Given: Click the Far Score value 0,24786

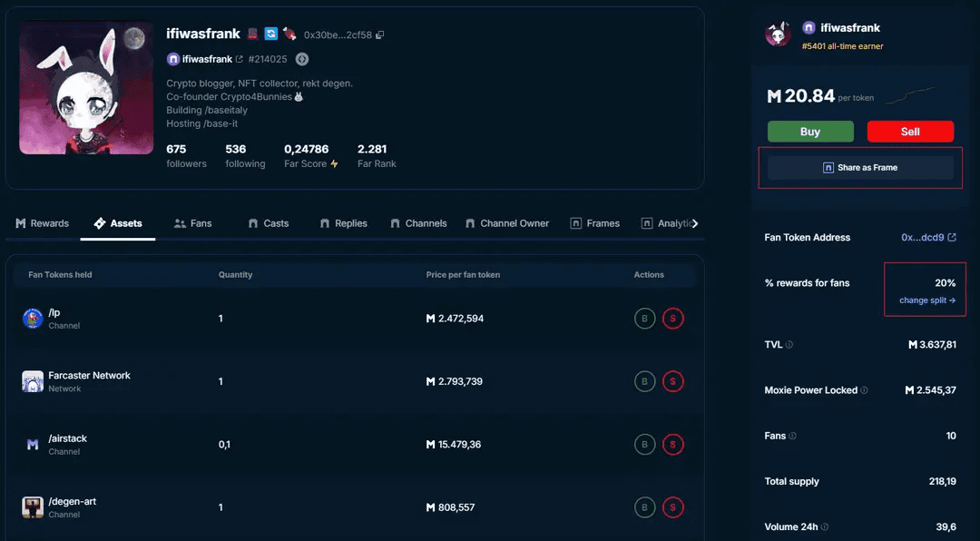Looking at the screenshot, I should [x=307, y=149].
